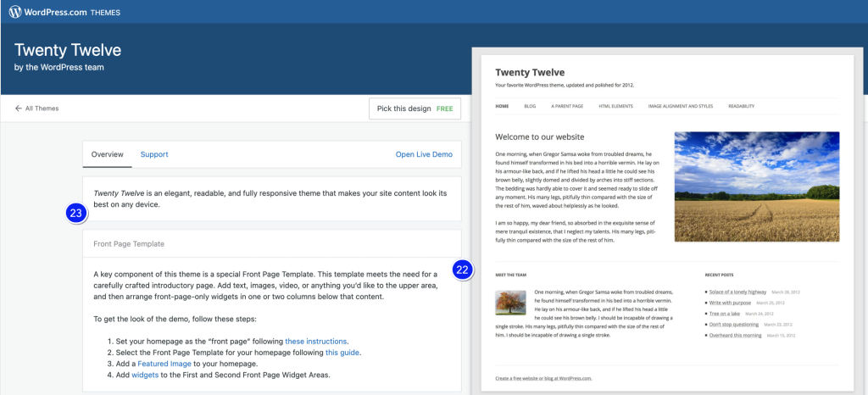Image resolution: width=868 pixels, height=395 pixels.
Task: Click the wheat field landscape image
Action: tap(756, 186)
